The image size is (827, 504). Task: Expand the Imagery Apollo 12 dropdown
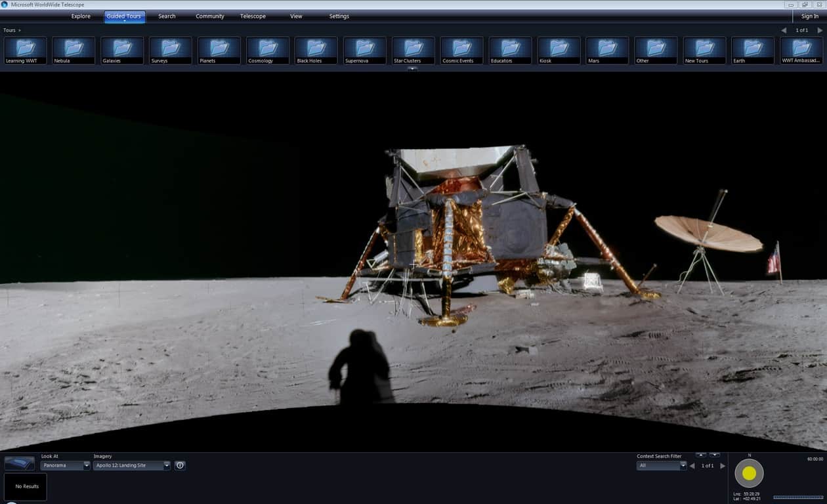tap(132, 465)
